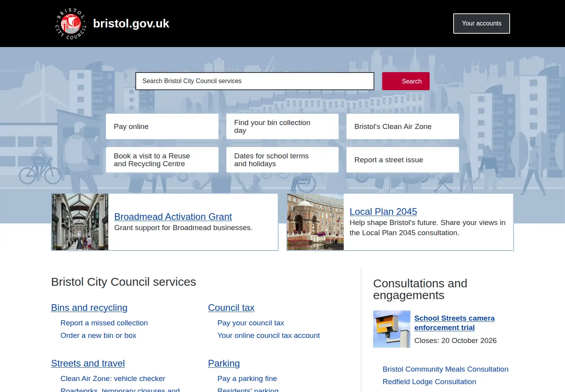Open the Local Plan 2045 link
This screenshot has height=392, width=565.
[383, 212]
